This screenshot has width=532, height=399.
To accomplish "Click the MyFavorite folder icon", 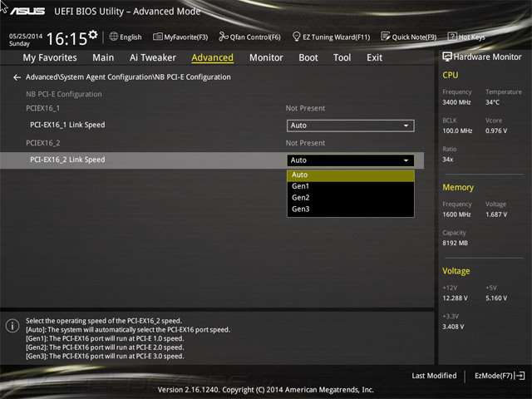I will (157, 37).
